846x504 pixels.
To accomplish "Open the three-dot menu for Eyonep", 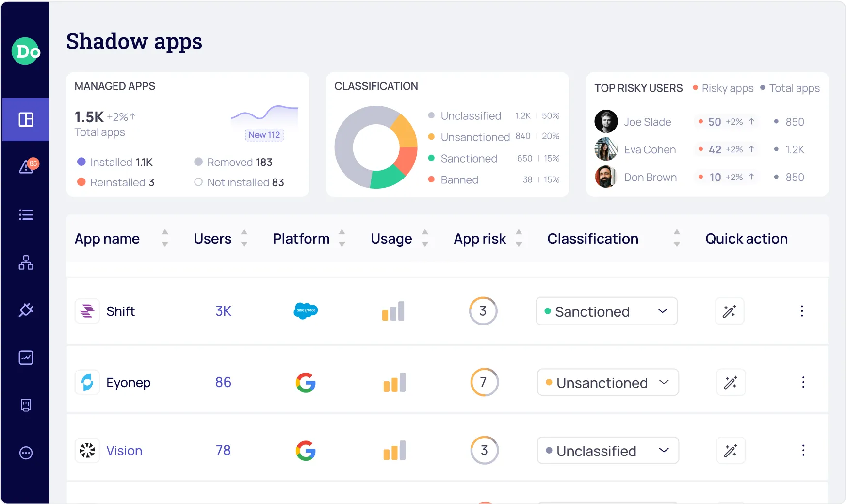I will [803, 382].
